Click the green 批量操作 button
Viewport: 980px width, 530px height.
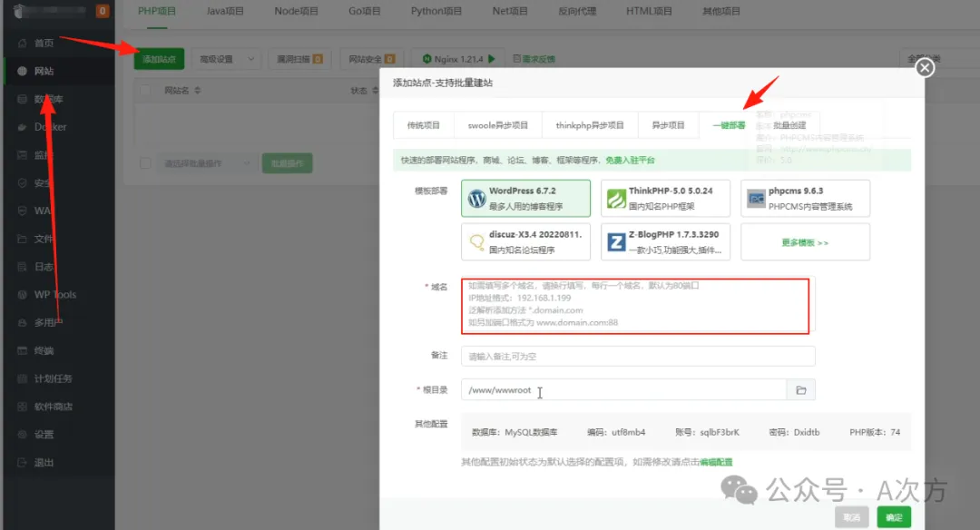point(288,163)
